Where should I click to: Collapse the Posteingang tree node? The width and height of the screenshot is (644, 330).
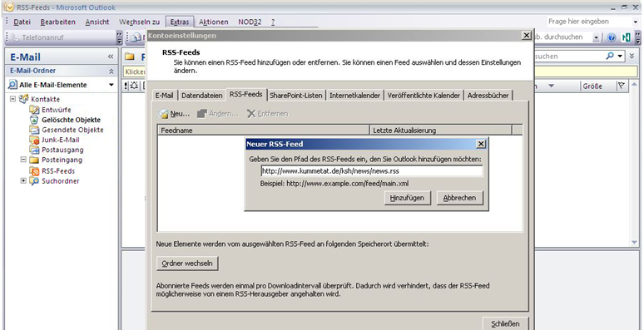(x=23, y=160)
